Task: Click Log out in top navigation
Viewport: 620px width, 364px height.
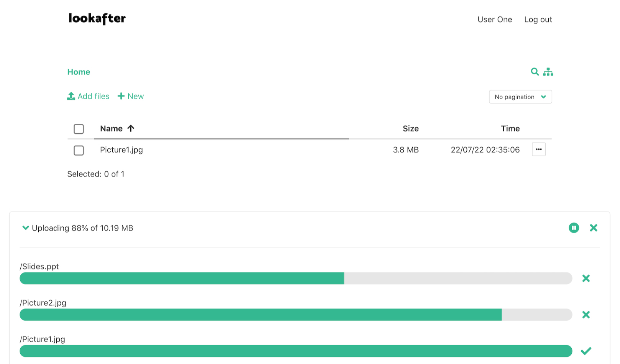Action: (538, 20)
